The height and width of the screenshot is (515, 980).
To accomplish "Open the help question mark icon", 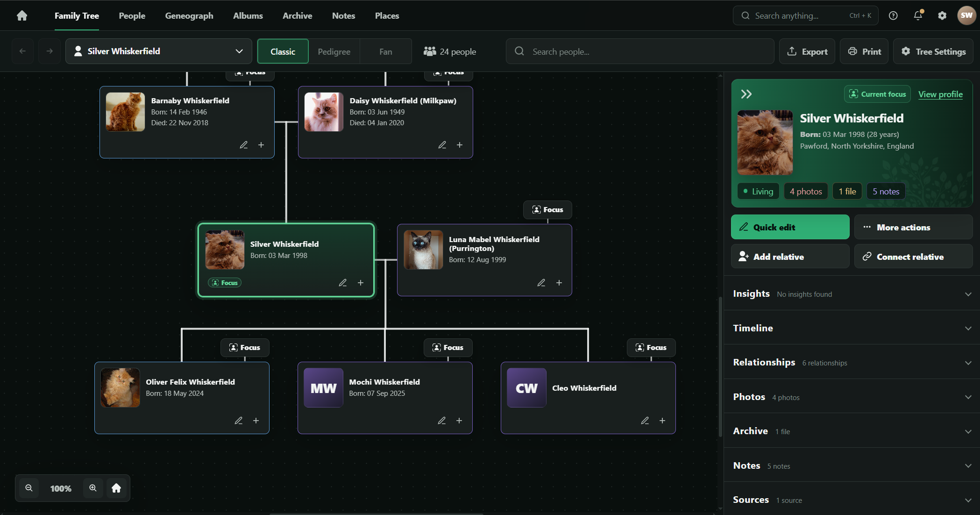I will pyautogui.click(x=893, y=15).
